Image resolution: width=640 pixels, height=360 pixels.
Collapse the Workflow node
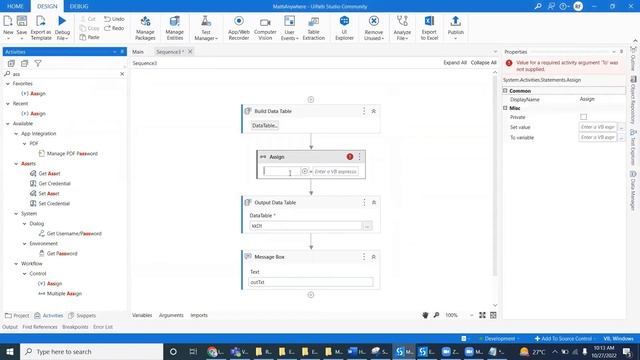pos(16,264)
